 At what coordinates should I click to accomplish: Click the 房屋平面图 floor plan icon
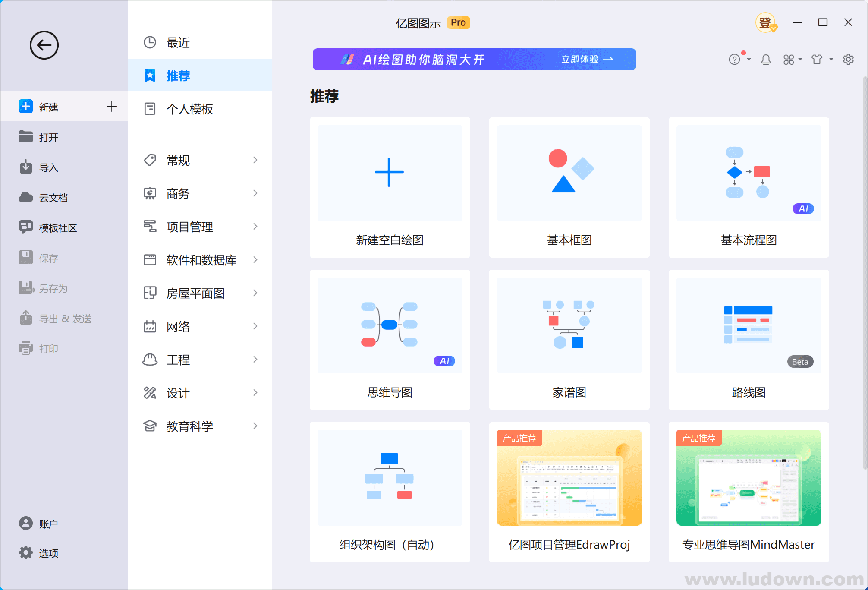[x=150, y=293]
